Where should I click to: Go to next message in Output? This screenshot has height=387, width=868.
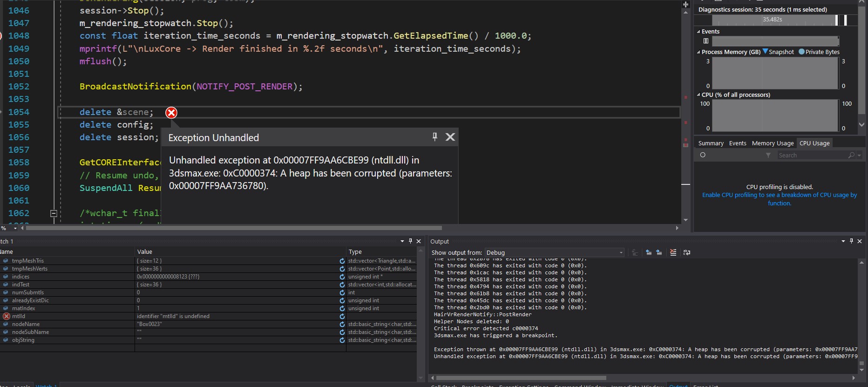pyautogui.click(x=659, y=252)
